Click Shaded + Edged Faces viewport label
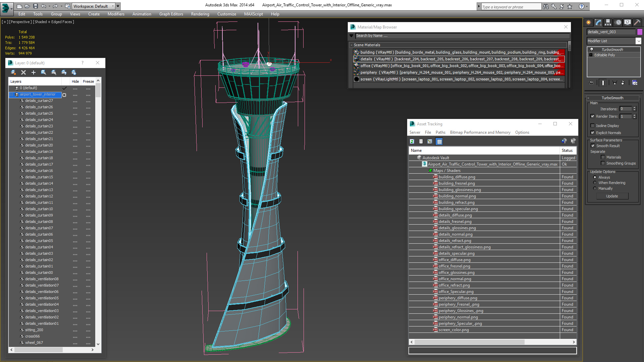Screen dimensions: 644x362 click(53, 22)
